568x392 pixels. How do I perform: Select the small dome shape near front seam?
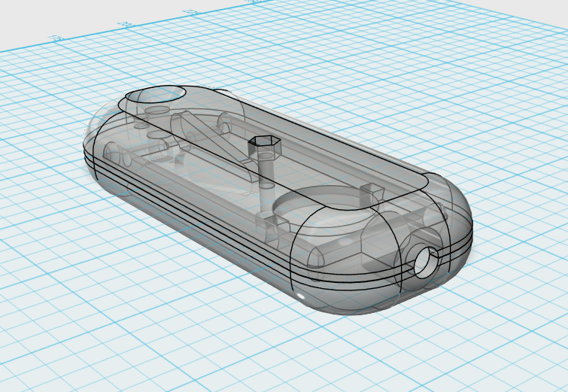pyautogui.click(x=315, y=257)
